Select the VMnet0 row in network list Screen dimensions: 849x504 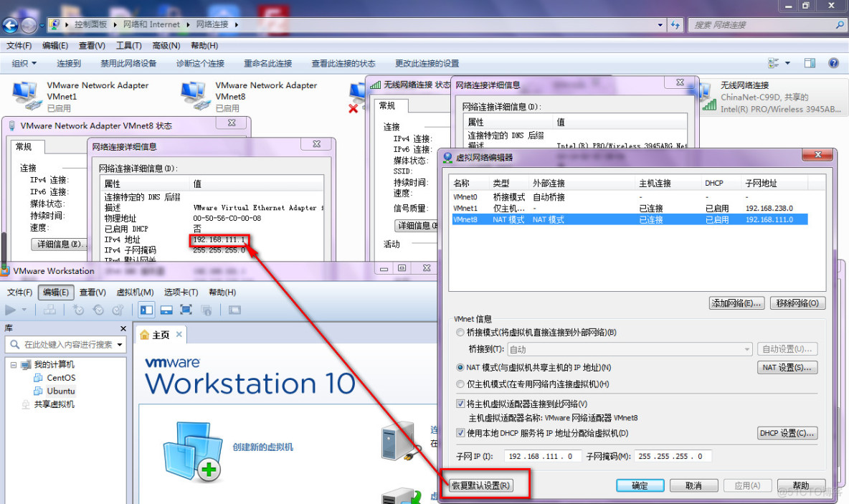(629, 197)
